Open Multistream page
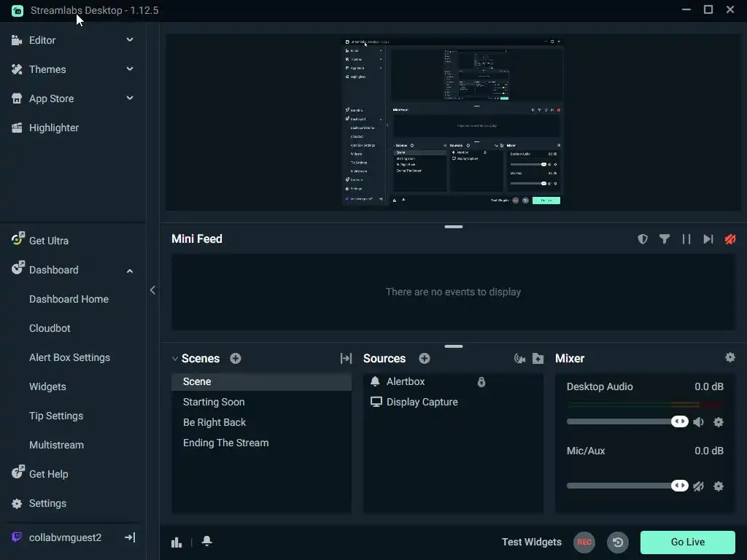Viewport: 747px width, 560px height. (56, 445)
